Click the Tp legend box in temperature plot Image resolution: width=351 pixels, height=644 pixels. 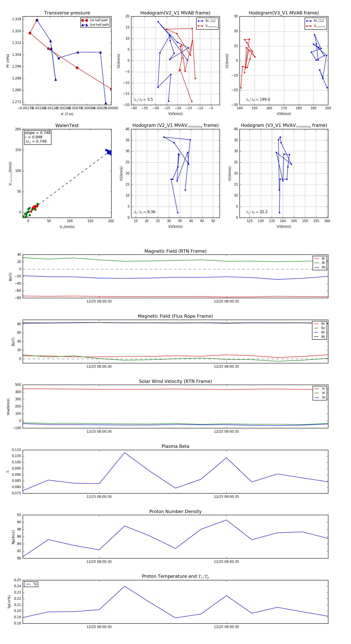31,584
